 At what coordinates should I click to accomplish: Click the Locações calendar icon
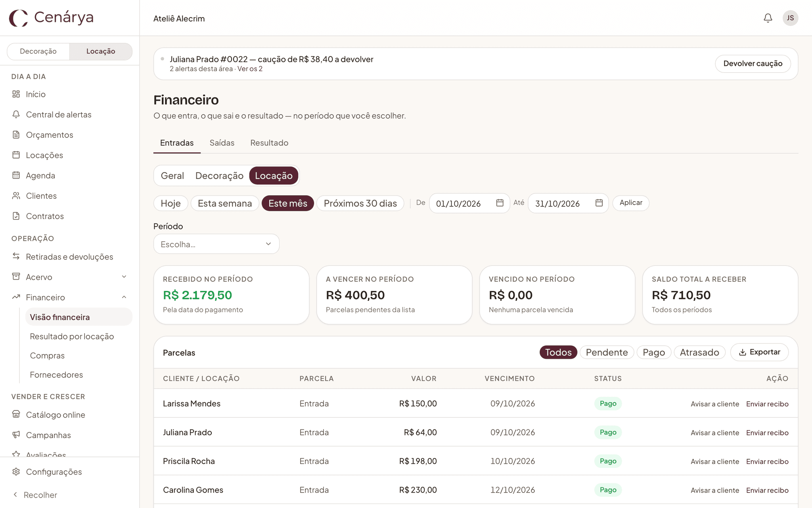tap(16, 155)
